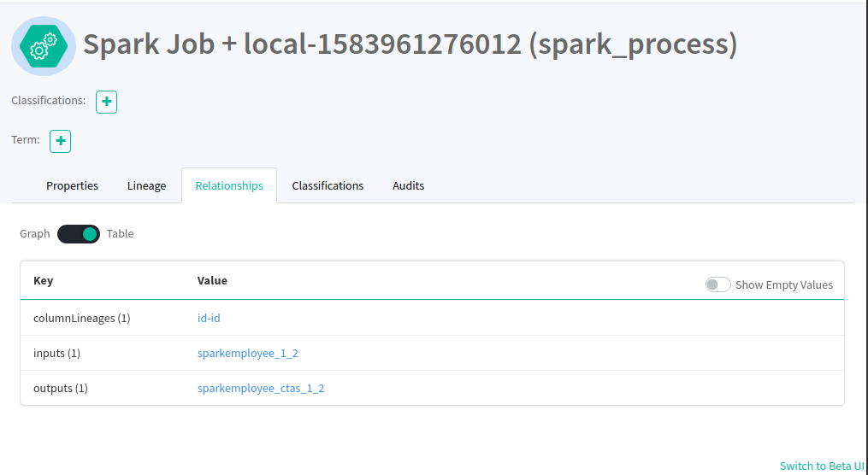
Task: View the Audits tab
Action: coord(409,185)
